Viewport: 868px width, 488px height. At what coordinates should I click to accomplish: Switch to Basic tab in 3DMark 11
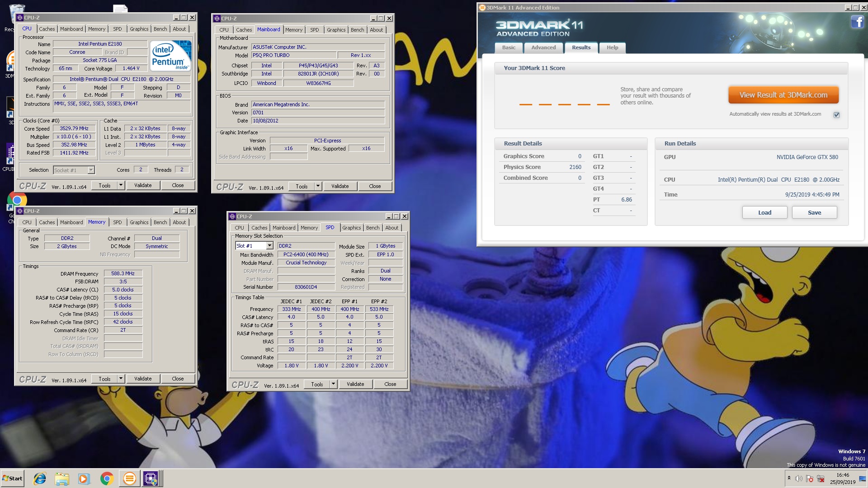pyautogui.click(x=509, y=47)
